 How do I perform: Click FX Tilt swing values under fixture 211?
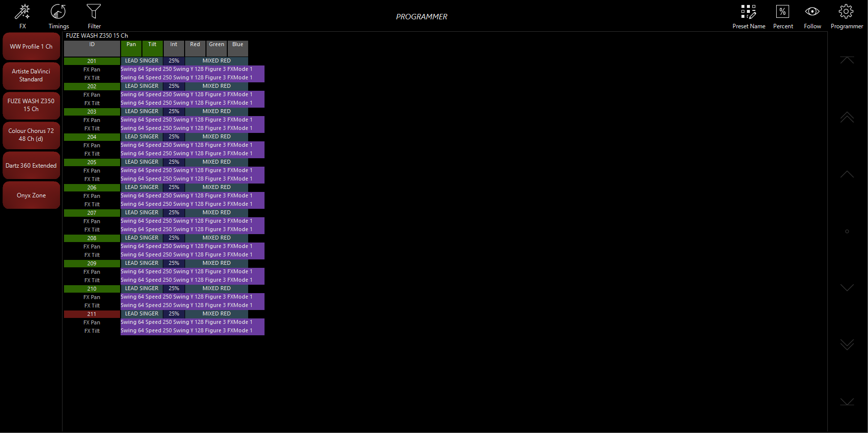(193, 331)
